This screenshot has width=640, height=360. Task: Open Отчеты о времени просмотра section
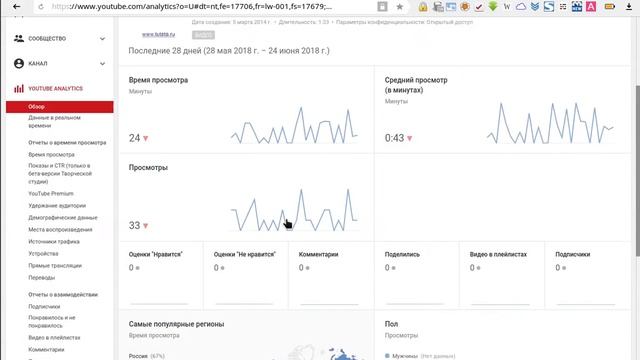(67, 142)
